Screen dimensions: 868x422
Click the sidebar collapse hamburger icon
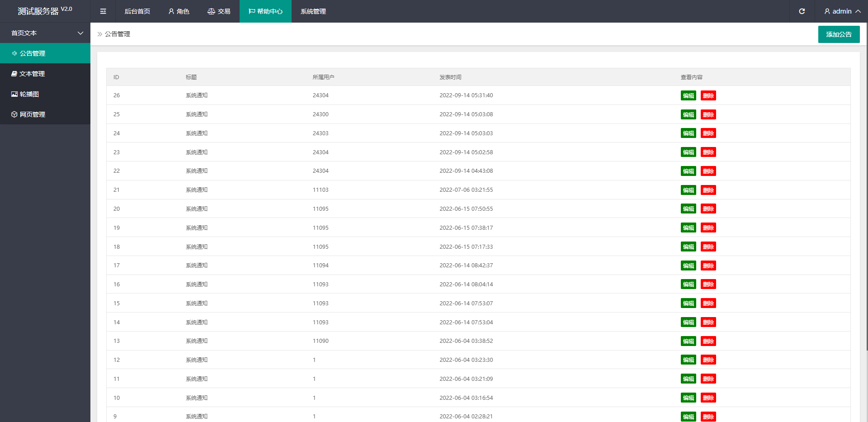coord(103,11)
